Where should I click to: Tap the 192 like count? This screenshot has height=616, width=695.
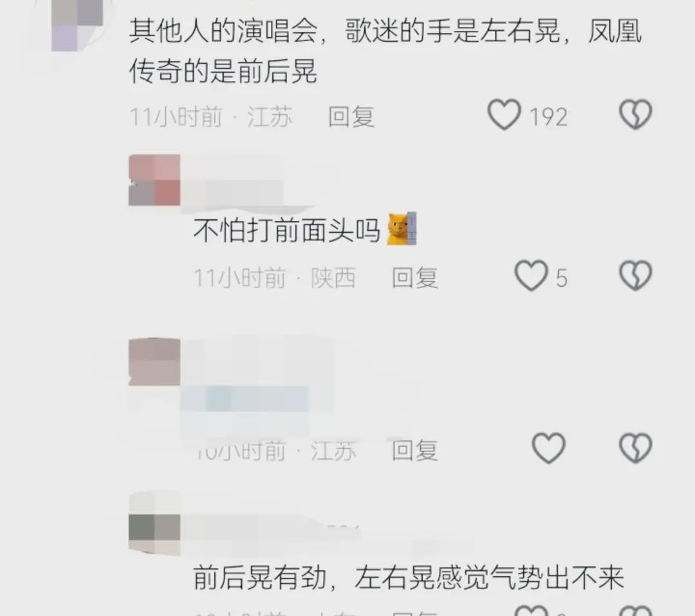coord(549,117)
